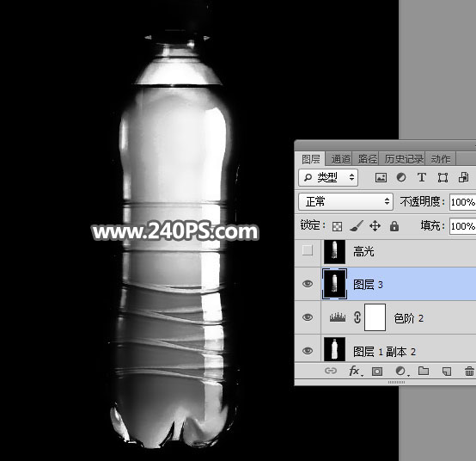
Task: Select the layer named 图层 1 副本 2
Action: [x=384, y=352]
